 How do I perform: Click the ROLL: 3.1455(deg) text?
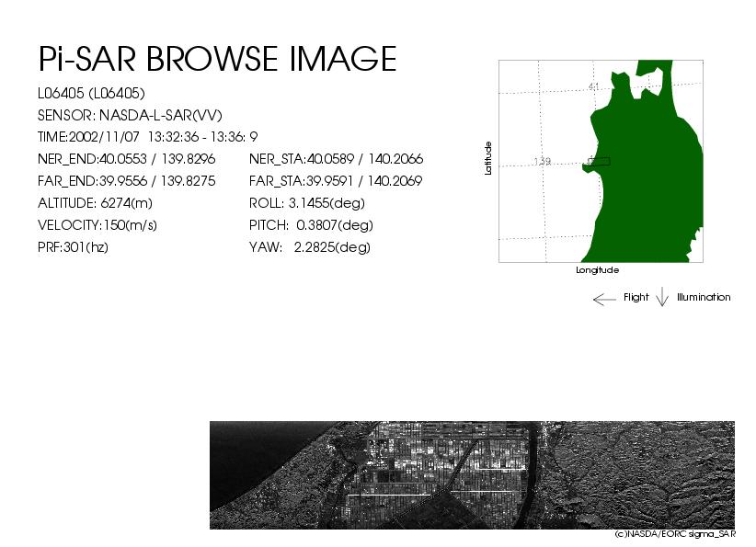(306, 203)
